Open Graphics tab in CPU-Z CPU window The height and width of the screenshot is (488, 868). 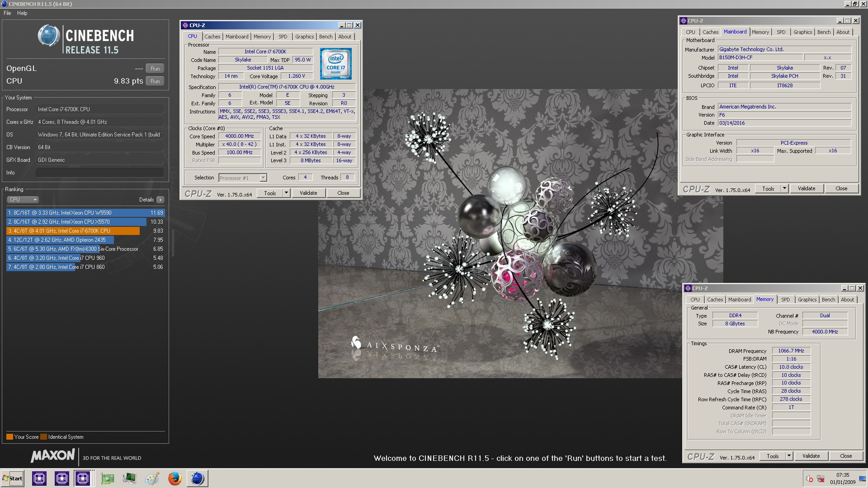[305, 37]
